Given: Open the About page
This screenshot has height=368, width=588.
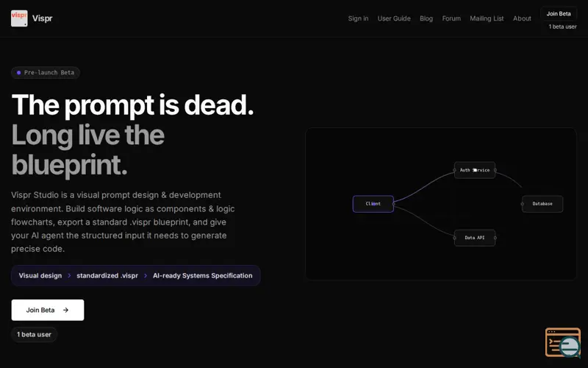Looking at the screenshot, I should pos(522,18).
